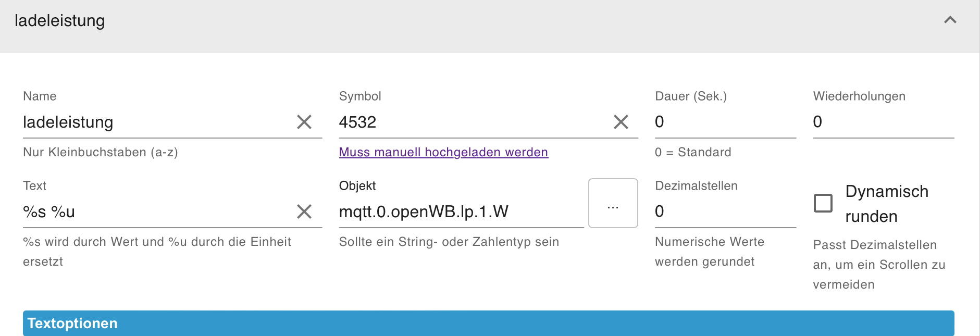The height and width of the screenshot is (336, 980).
Task: Click the ladeleistung accordion header title
Action: pos(60,21)
